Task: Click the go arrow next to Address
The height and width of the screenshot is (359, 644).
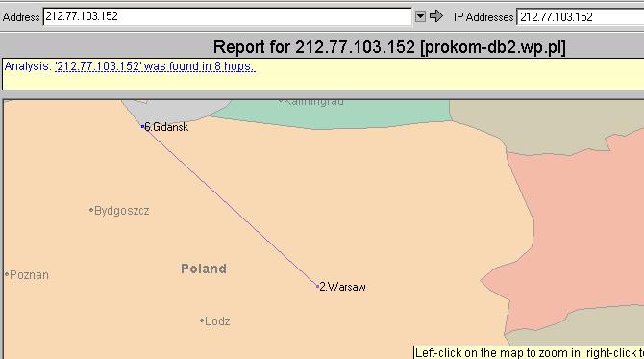Action: click(x=435, y=16)
